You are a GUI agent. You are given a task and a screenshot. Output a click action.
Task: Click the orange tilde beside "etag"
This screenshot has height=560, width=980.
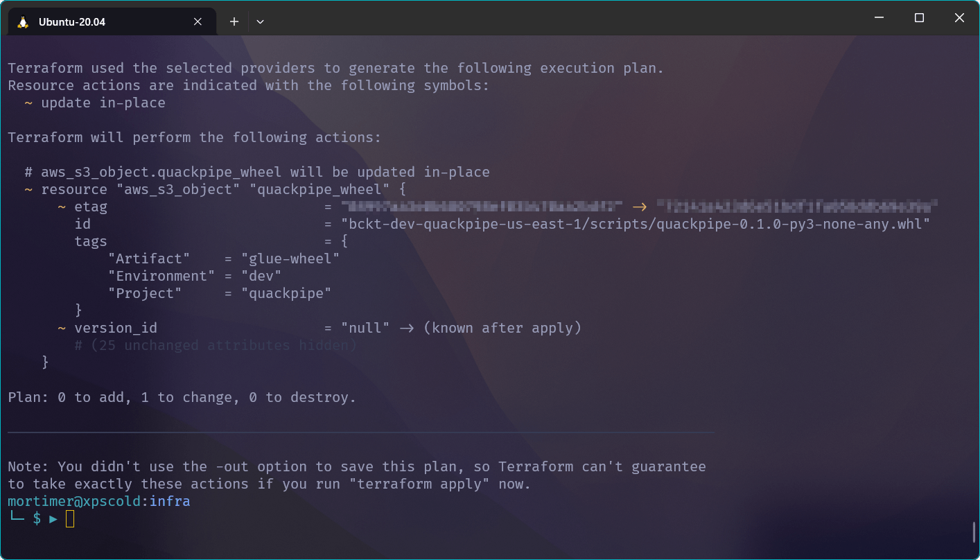pyautogui.click(x=62, y=207)
